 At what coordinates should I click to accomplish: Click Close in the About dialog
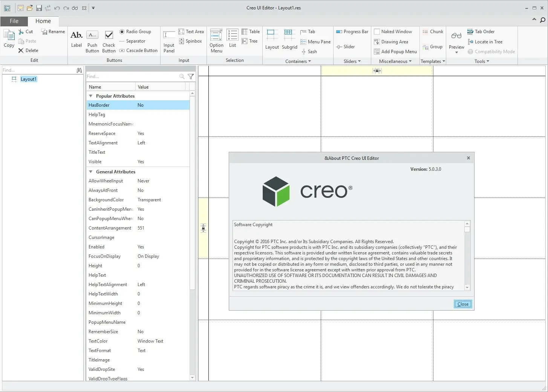click(463, 304)
